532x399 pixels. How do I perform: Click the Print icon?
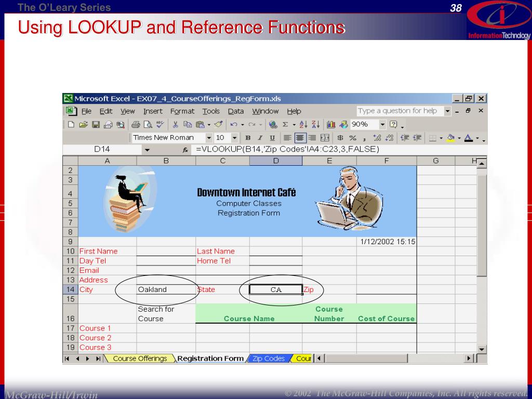[136, 125]
